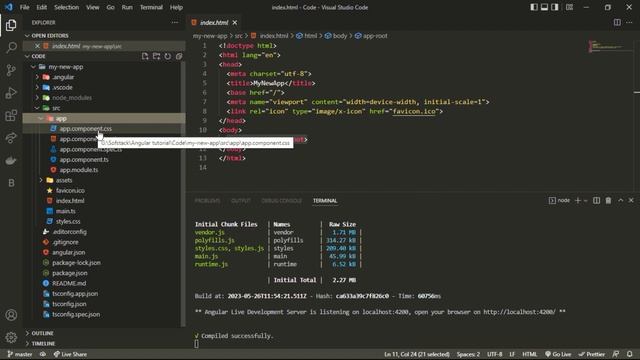Open package.json file
640x360 pixels.
click(104, 273)
